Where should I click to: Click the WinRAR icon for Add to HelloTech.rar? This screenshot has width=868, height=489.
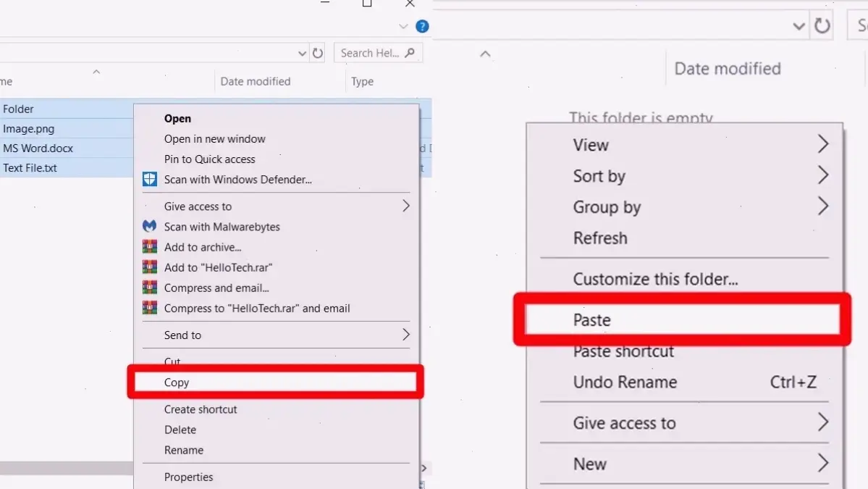(149, 267)
